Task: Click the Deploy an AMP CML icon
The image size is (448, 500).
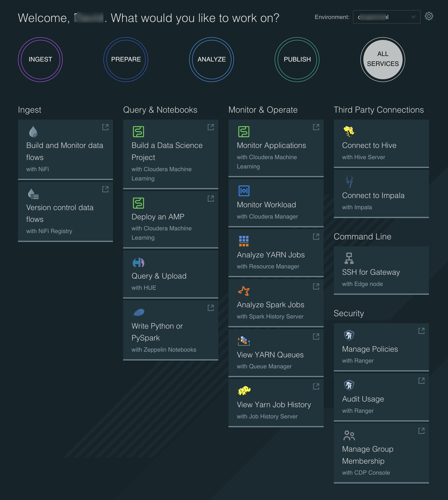Action: click(x=138, y=203)
